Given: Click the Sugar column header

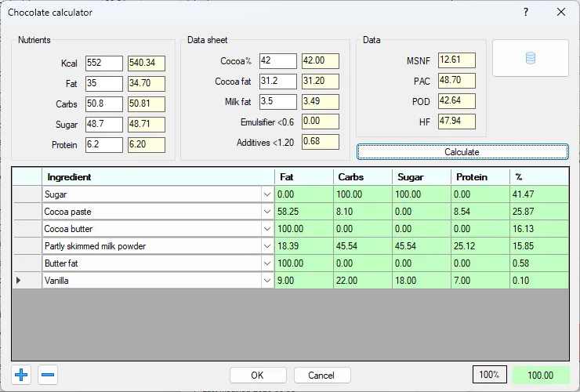Looking at the screenshot, I should point(422,177).
